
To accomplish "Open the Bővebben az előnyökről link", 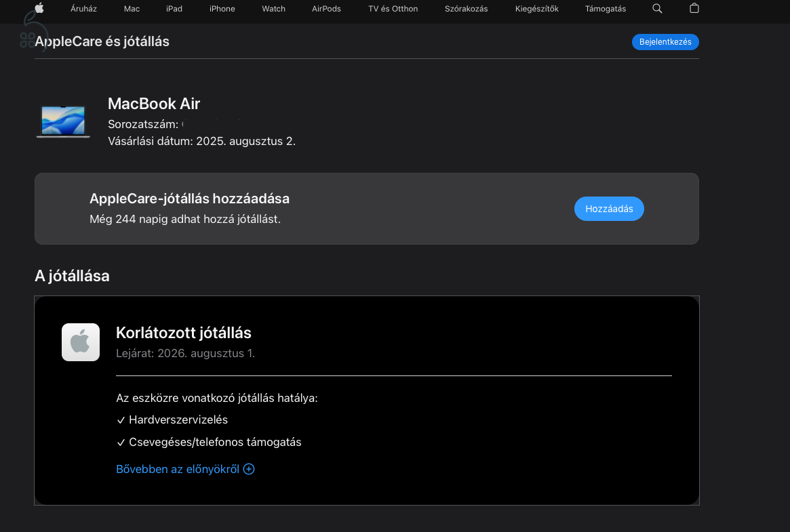I will click(x=178, y=469).
